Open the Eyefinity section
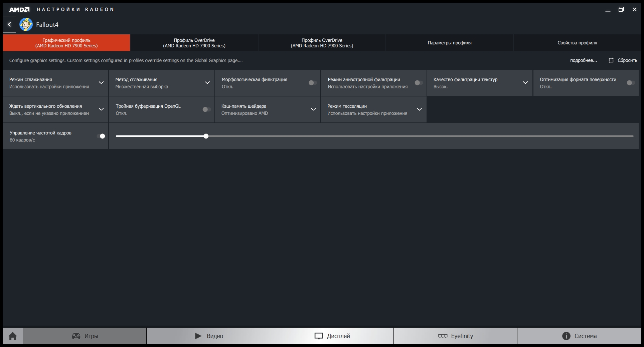This screenshot has width=644, height=347. pyautogui.click(x=456, y=336)
